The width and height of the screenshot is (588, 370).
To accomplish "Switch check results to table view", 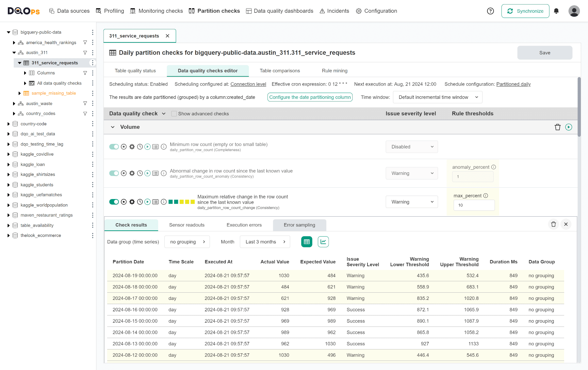I will click(x=307, y=242).
